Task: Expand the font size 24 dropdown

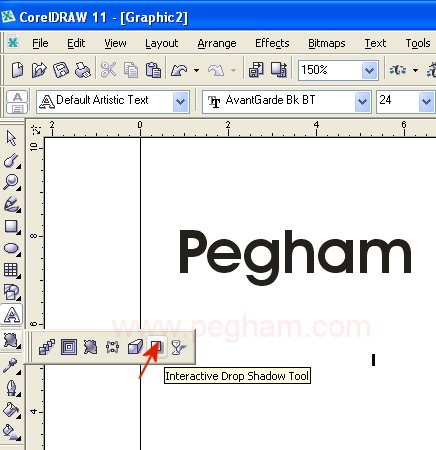Action: [x=426, y=101]
